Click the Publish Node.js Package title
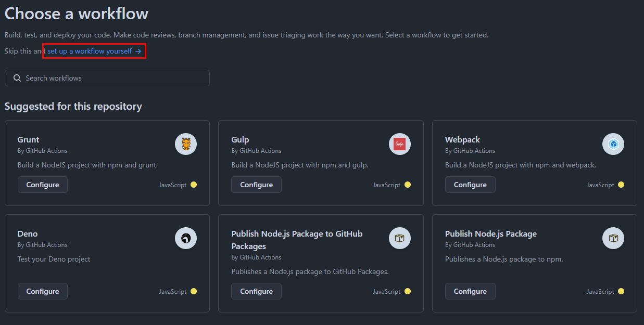This screenshot has height=325, width=644. coord(491,233)
